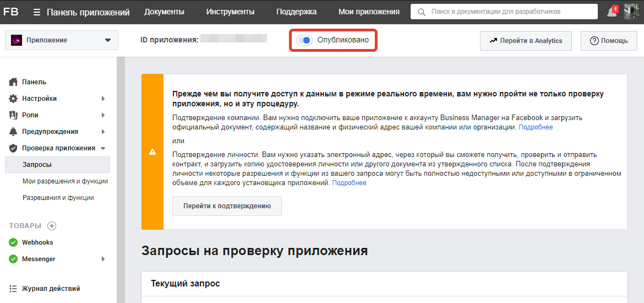Click the Журнал действий list icon
644x303 pixels.
(x=14, y=289)
